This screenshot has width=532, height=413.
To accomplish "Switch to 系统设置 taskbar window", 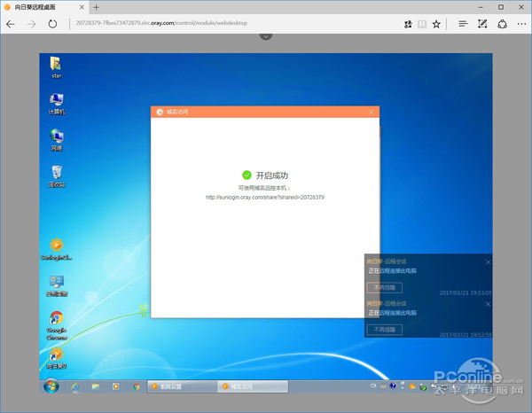I will 182,386.
